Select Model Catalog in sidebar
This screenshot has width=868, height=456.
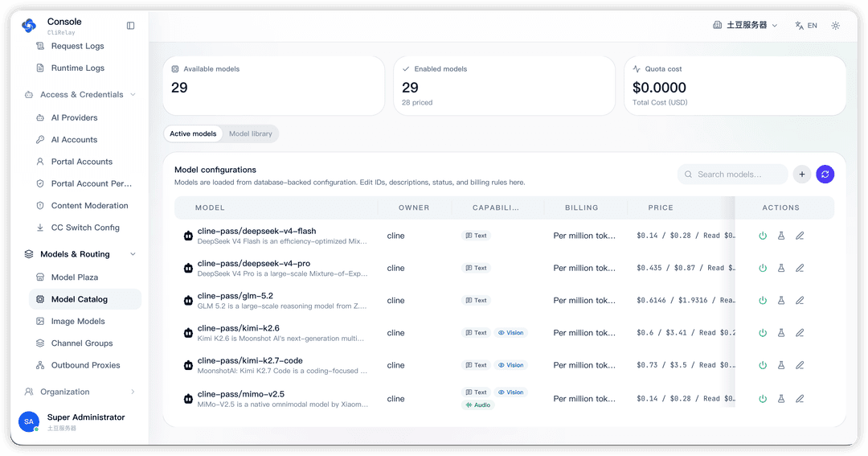pyautogui.click(x=84, y=299)
